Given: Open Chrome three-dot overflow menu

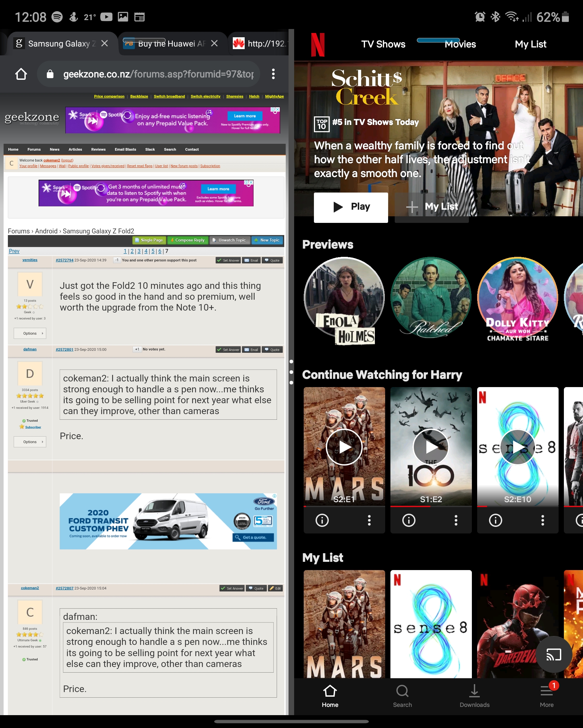Looking at the screenshot, I should pos(273,74).
